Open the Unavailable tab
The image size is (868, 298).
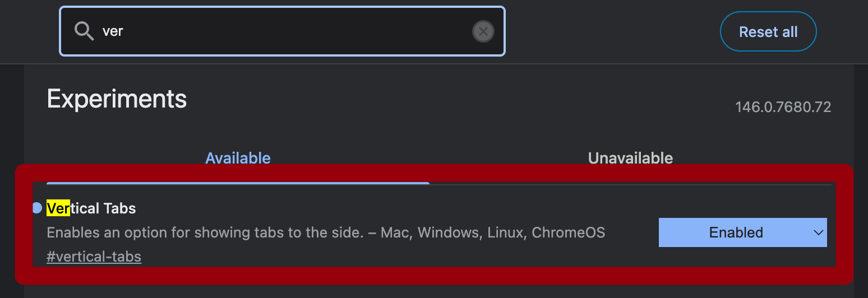(630, 158)
